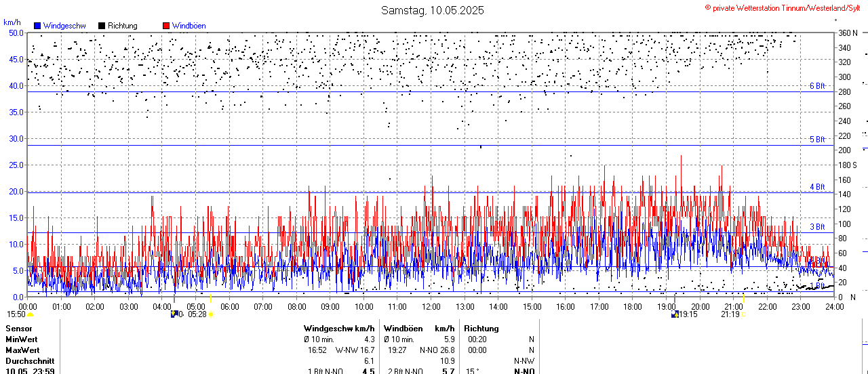
Task: Click the average wind speed 6.1
Action: click(x=370, y=361)
